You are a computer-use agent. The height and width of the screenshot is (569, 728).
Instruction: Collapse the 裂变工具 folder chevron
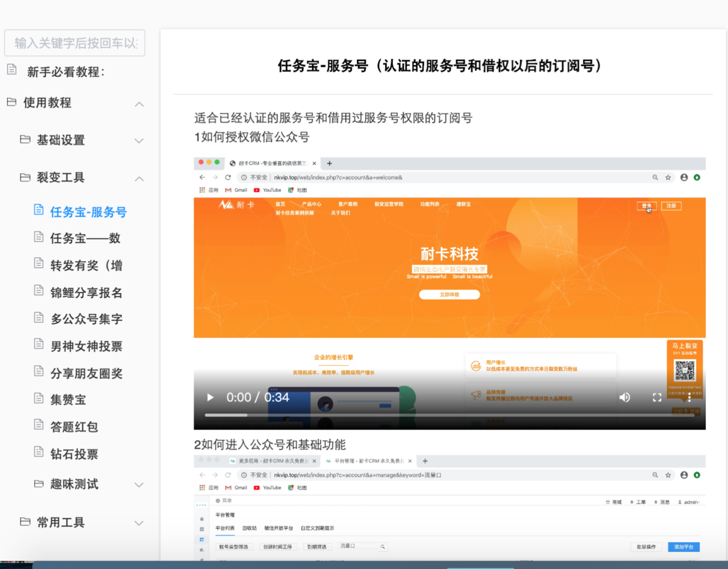click(139, 178)
